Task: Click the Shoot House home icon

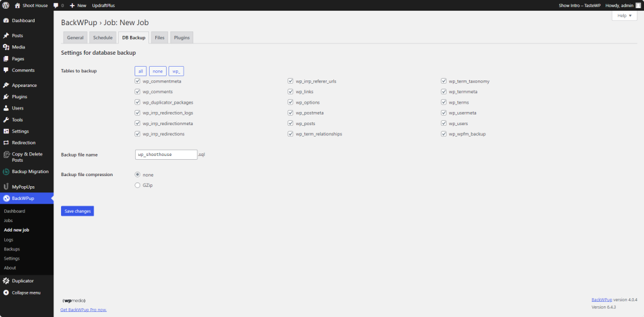Action: pos(17,5)
